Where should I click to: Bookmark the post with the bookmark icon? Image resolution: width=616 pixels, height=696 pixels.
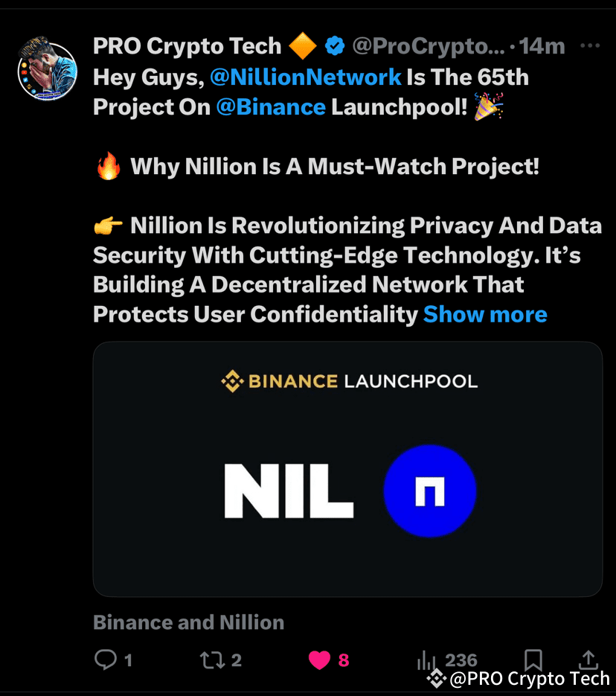point(533,660)
